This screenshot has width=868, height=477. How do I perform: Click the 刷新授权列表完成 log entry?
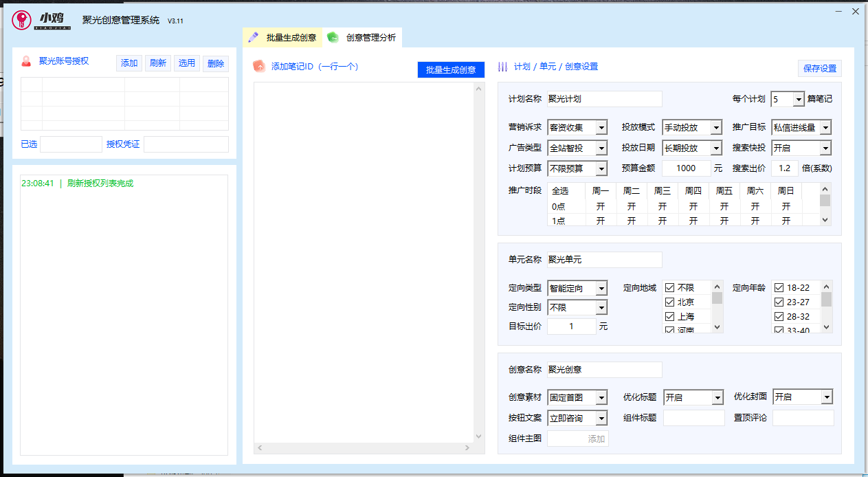point(100,184)
